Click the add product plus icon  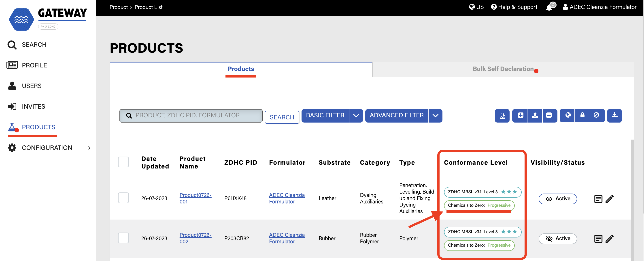520,115
